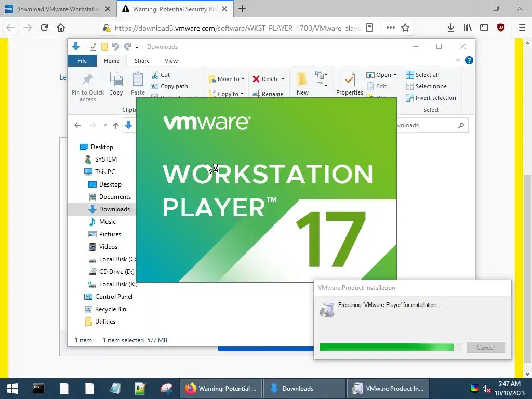Click volume muted tray icon
Image resolution: width=532 pixels, height=399 pixels.
pyautogui.click(x=486, y=389)
